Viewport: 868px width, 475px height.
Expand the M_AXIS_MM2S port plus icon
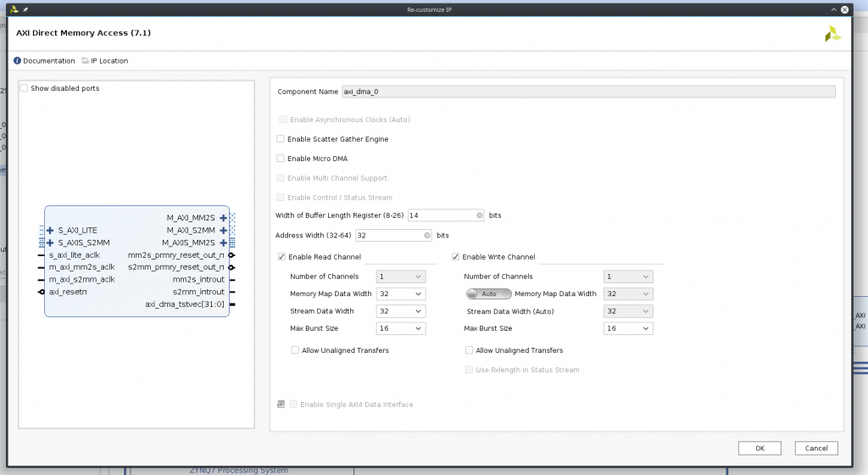pyautogui.click(x=223, y=243)
